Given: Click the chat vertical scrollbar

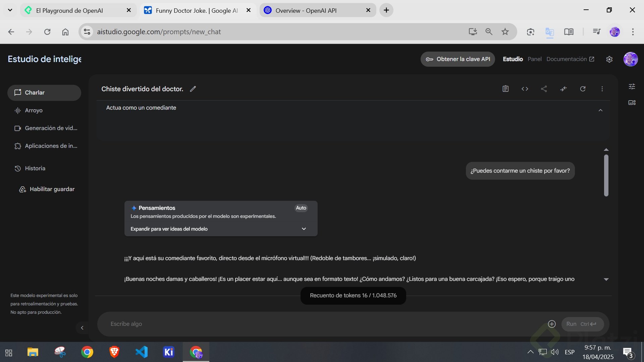Looking at the screenshot, I should pos(606,175).
